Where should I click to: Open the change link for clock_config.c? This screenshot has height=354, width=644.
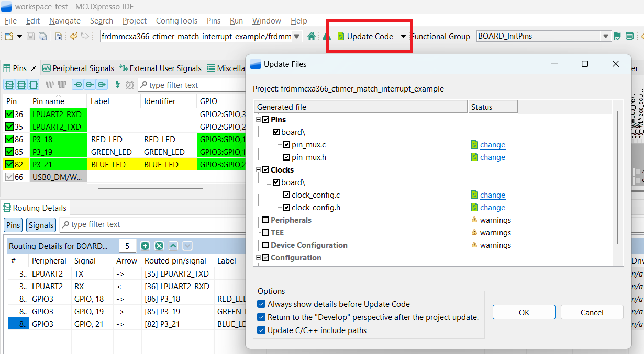click(x=492, y=195)
